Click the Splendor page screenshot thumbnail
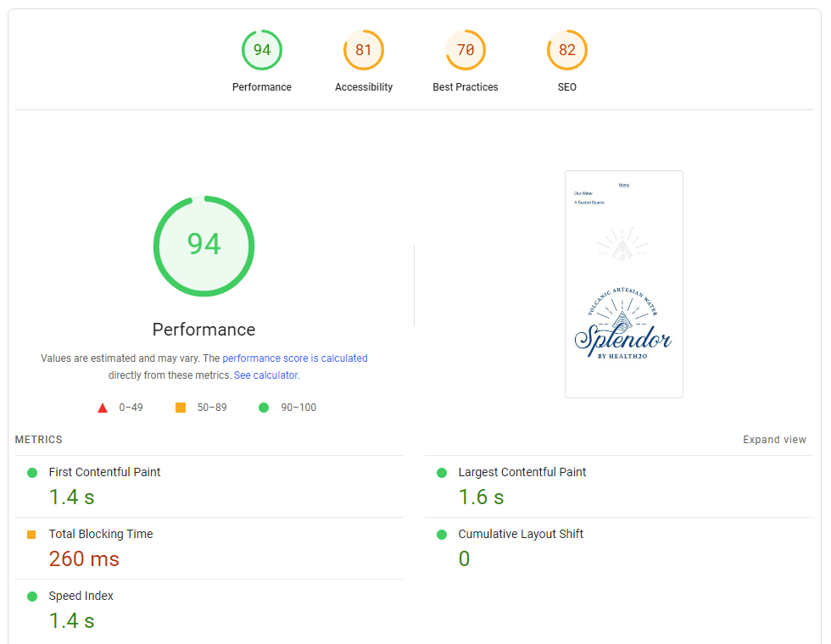 click(624, 284)
